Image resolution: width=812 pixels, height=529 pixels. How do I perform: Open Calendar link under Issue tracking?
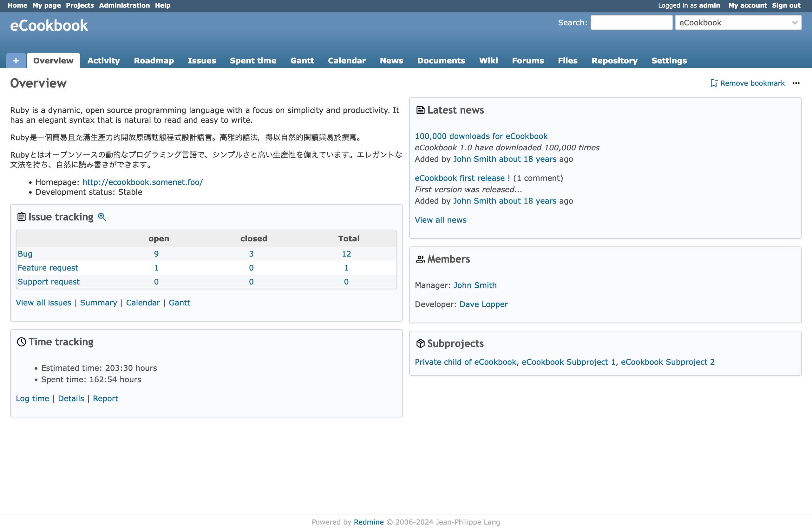tap(143, 303)
